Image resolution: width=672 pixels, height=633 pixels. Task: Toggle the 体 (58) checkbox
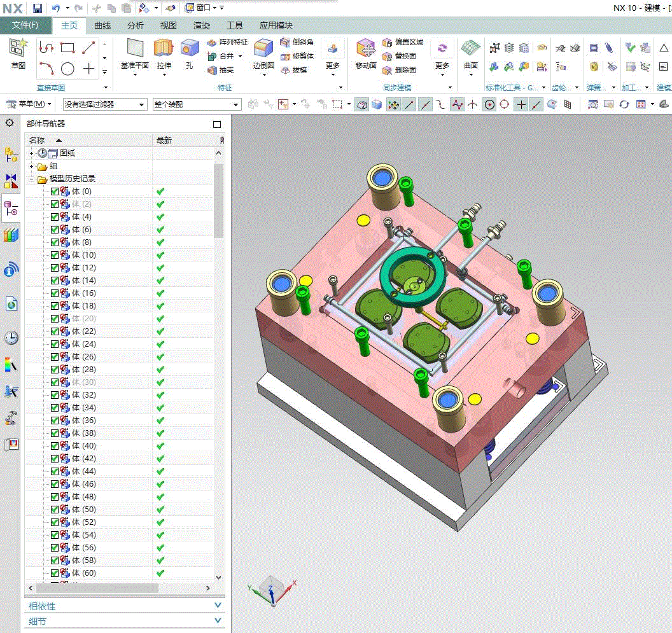click(x=55, y=560)
